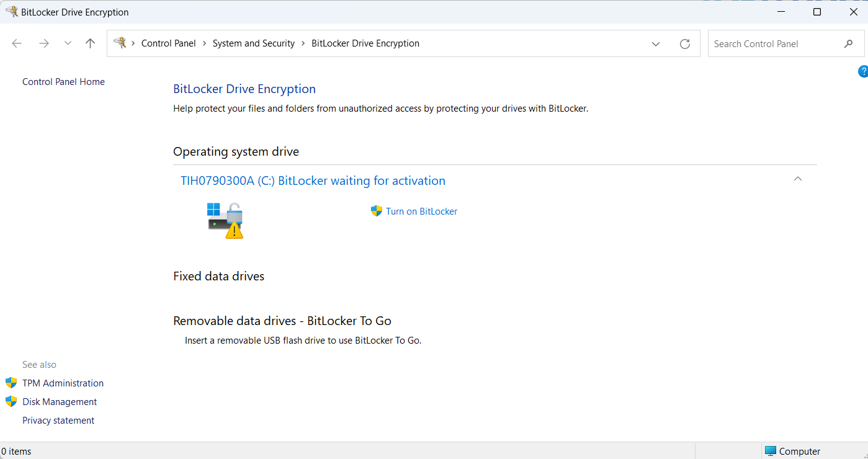This screenshot has width=868, height=459.
Task: Click the 'Insert a removable USB flash drive' text
Action: [x=303, y=341]
